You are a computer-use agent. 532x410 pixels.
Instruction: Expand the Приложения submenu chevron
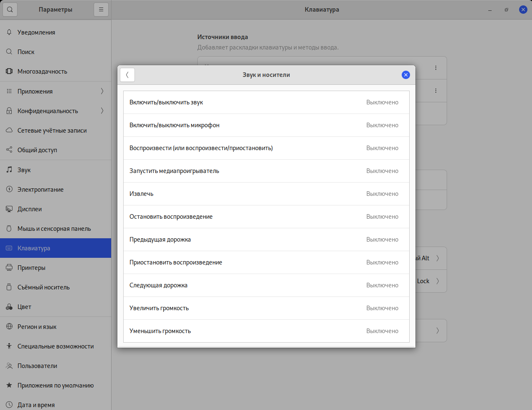click(x=102, y=91)
